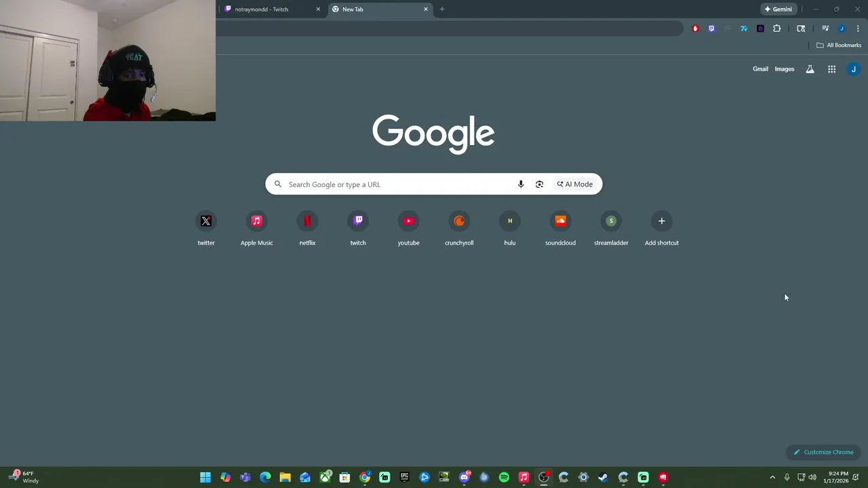Image resolution: width=868 pixels, height=488 pixels.
Task: Click the purple Twitch extension icon
Action: click(711, 28)
